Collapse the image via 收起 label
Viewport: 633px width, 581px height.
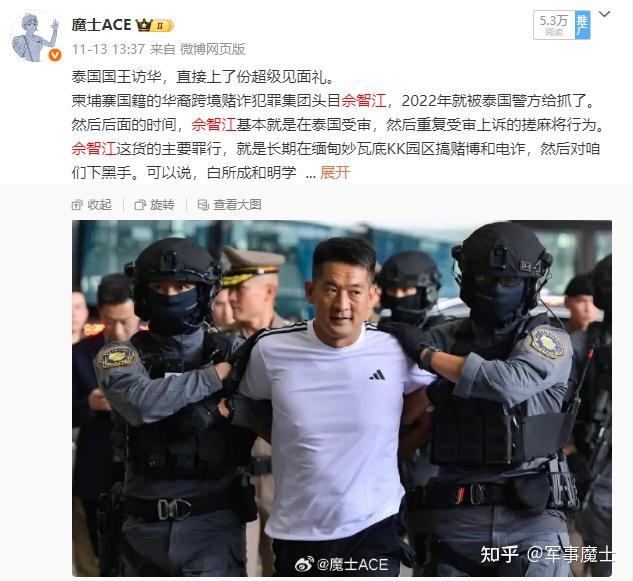point(100,205)
